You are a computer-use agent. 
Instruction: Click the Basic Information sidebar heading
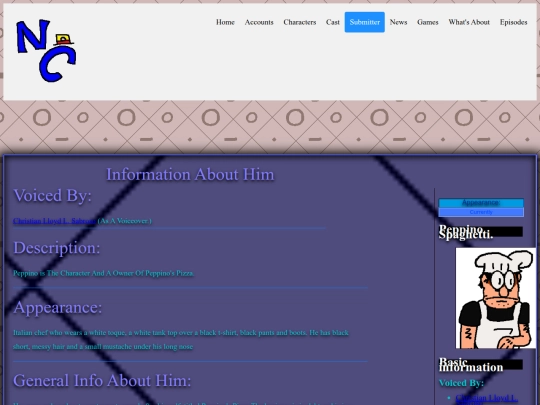(x=481, y=365)
